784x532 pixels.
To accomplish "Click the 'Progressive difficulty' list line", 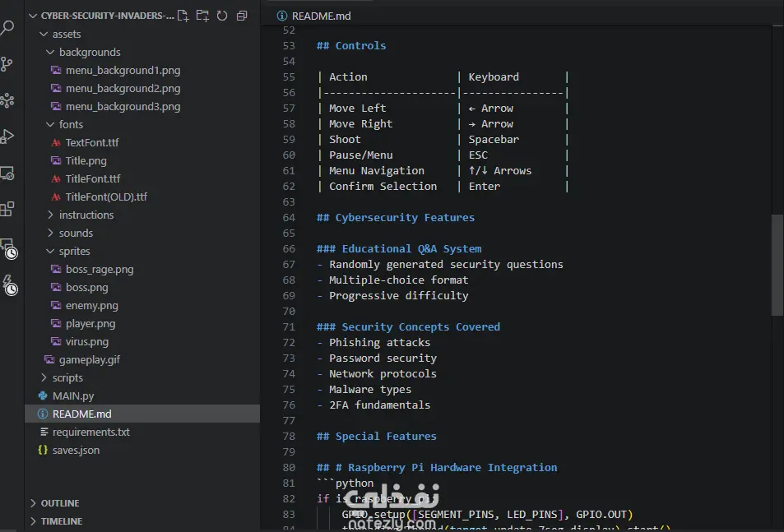I will tap(398, 295).
